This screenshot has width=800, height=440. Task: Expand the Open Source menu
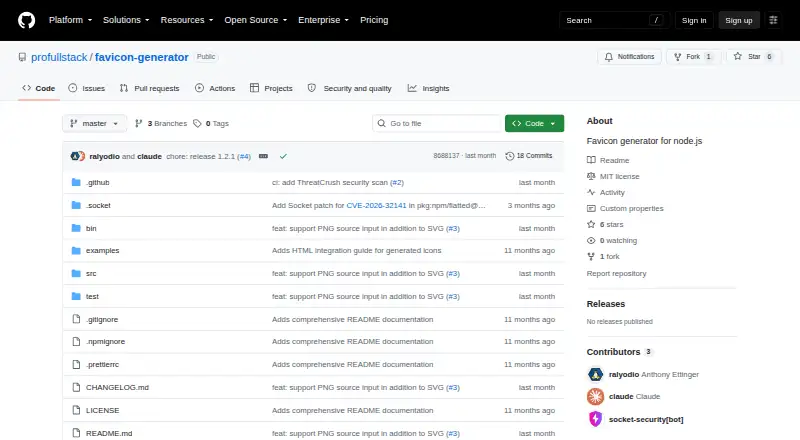(x=256, y=20)
